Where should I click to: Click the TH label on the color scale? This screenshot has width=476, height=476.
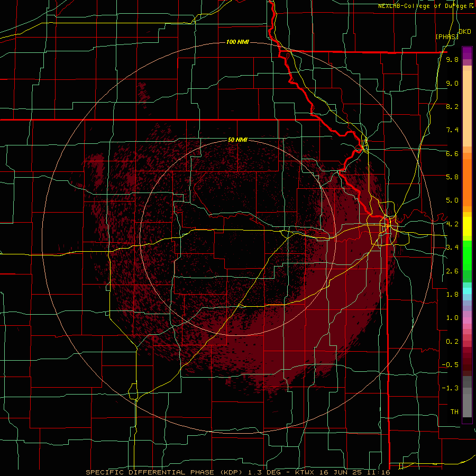tap(454, 412)
